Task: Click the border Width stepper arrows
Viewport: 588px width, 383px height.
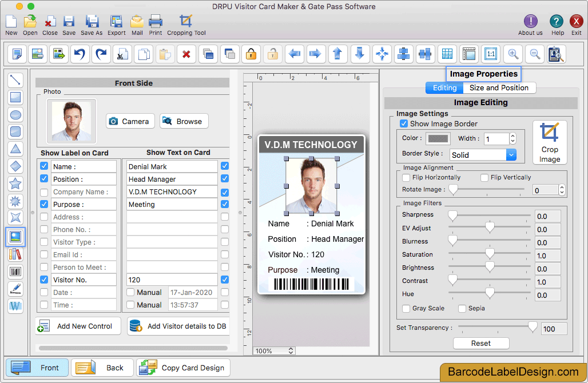Action: (512, 139)
